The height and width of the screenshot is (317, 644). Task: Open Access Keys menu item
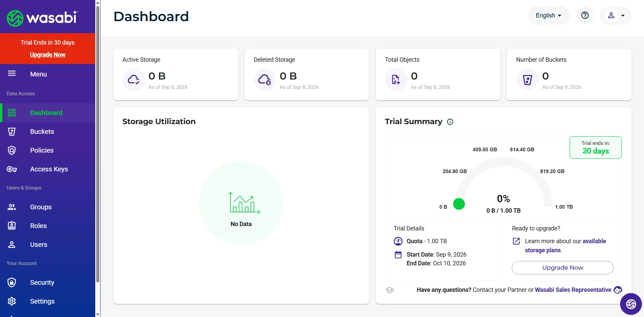click(x=48, y=169)
